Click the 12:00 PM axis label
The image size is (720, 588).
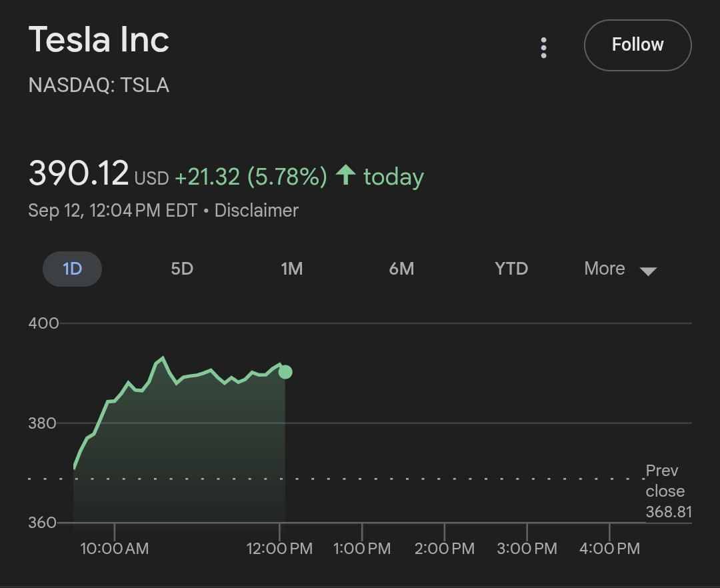click(279, 549)
